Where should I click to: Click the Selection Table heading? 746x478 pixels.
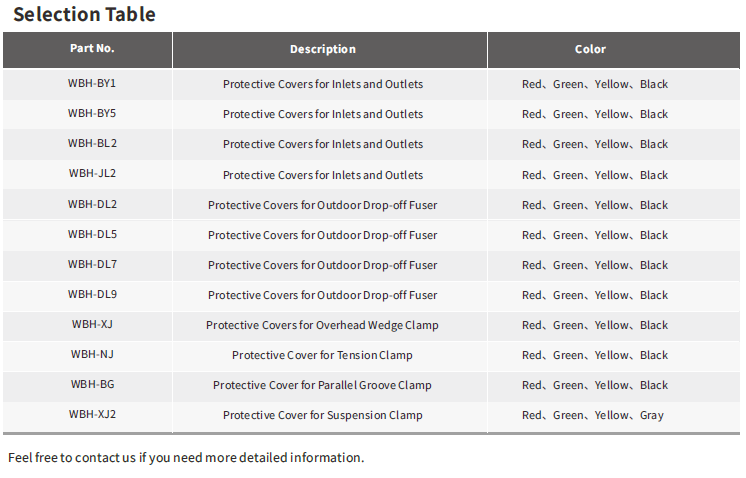(84, 14)
